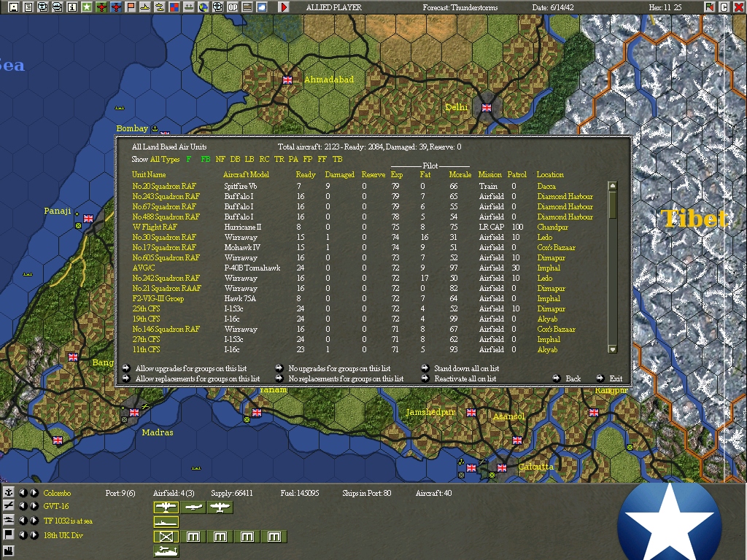The image size is (747, 560).
Task: Click the red plane on green icon
Action: pyautogui.click(x=101, y=7)
